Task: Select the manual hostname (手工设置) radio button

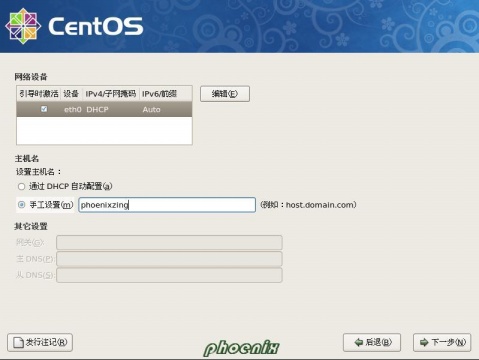Action: click(x=21, y=205)
